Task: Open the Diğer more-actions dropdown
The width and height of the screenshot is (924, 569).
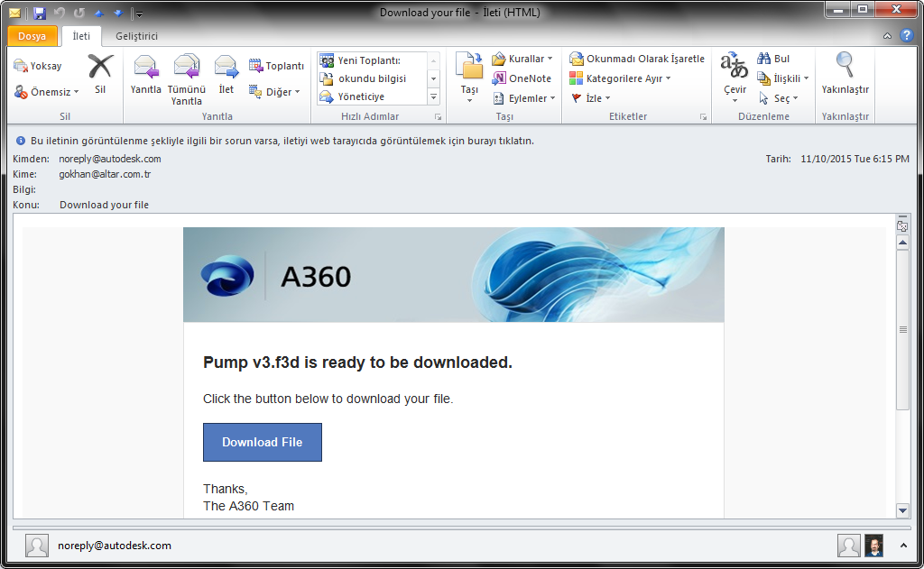Action: 274,92
